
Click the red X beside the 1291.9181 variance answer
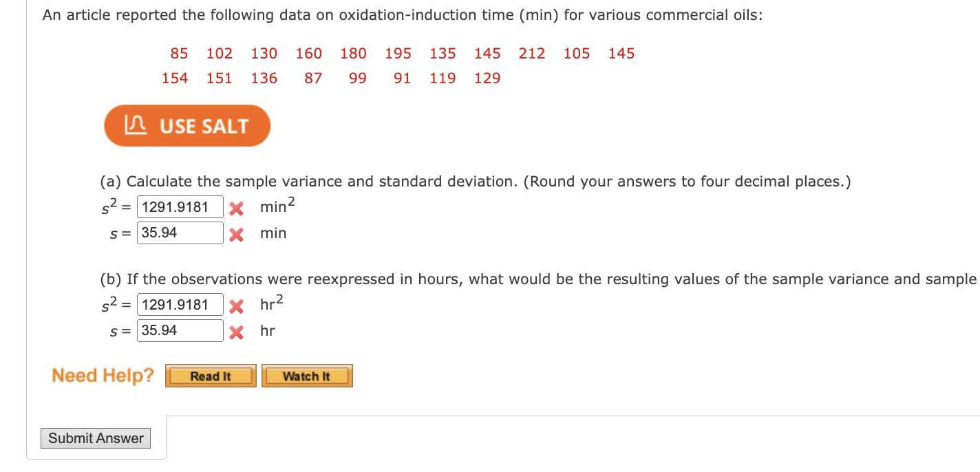click(x=237, y=206)
